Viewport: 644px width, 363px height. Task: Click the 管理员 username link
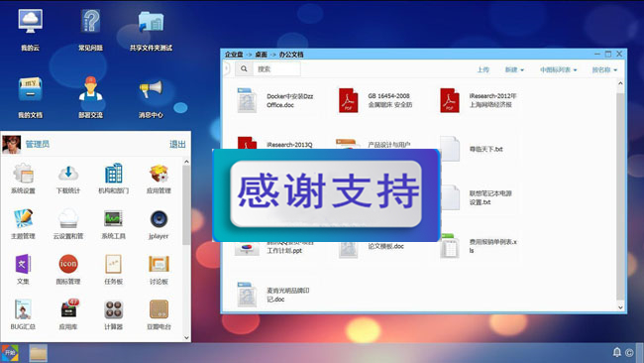tap(38, 144)
